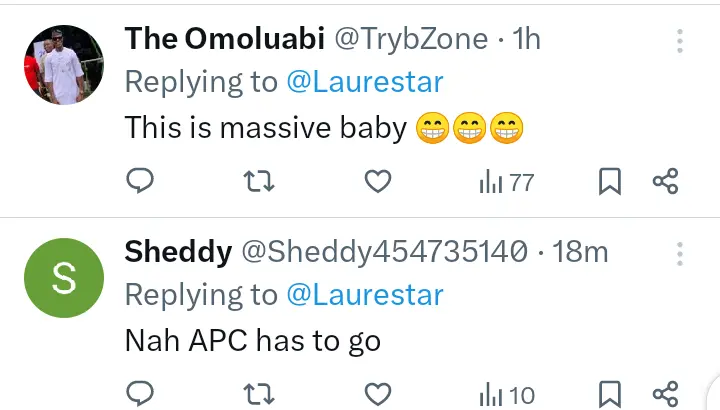Open the @TrybZone handle

411,40
